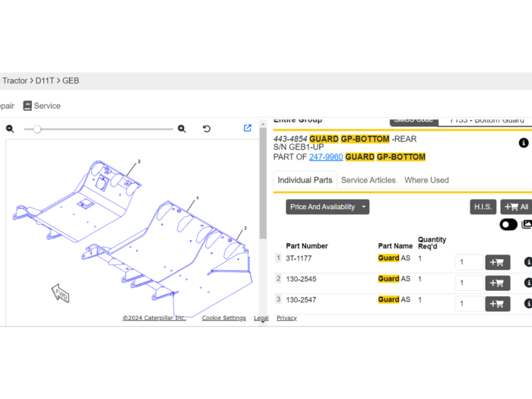This screenshot has width=532, height=399.
Task: Add 3T-1177 to cart
Action: click(497, 262)
